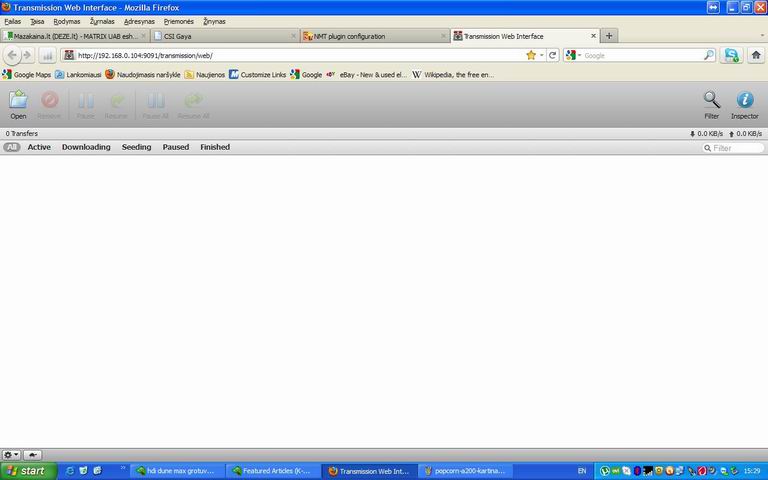The height and width of the screenshot is (480, 768).
Task: Open the Google Maps bookmark
Action: pyautogui.click(x=27, y=74)
